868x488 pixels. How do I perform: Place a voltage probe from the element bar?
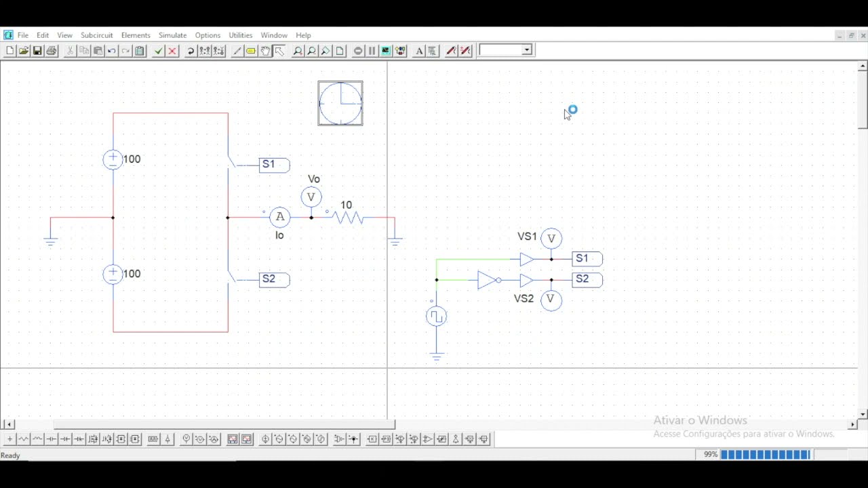tap(186, 439)
